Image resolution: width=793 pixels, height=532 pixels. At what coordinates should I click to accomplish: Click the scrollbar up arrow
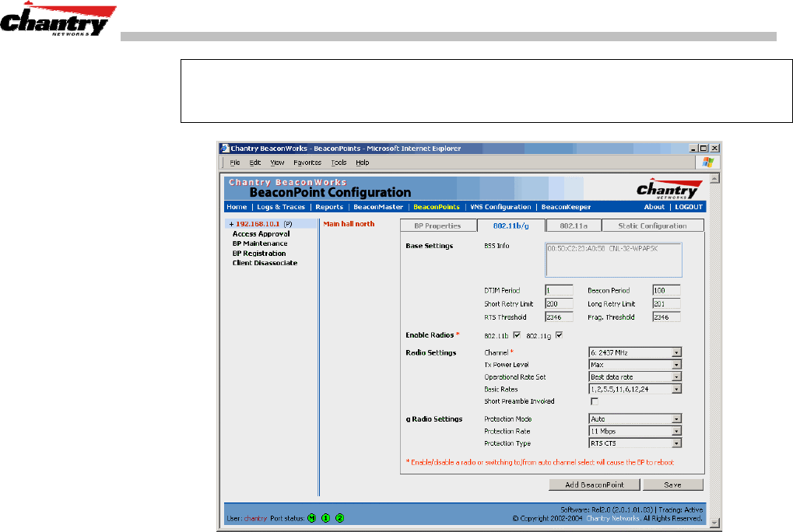pyautogui.click(x=714, y=178)
